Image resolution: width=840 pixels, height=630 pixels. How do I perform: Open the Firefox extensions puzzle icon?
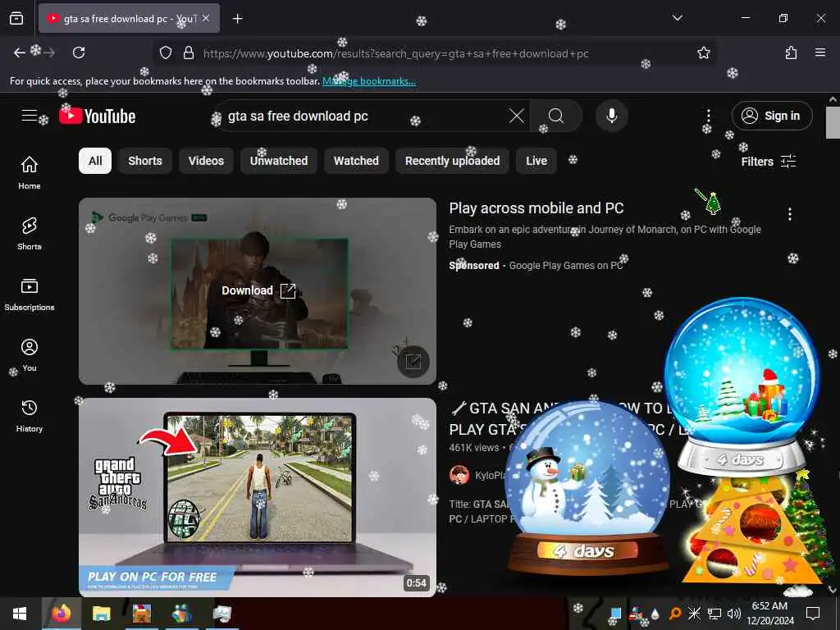(791, 52)
